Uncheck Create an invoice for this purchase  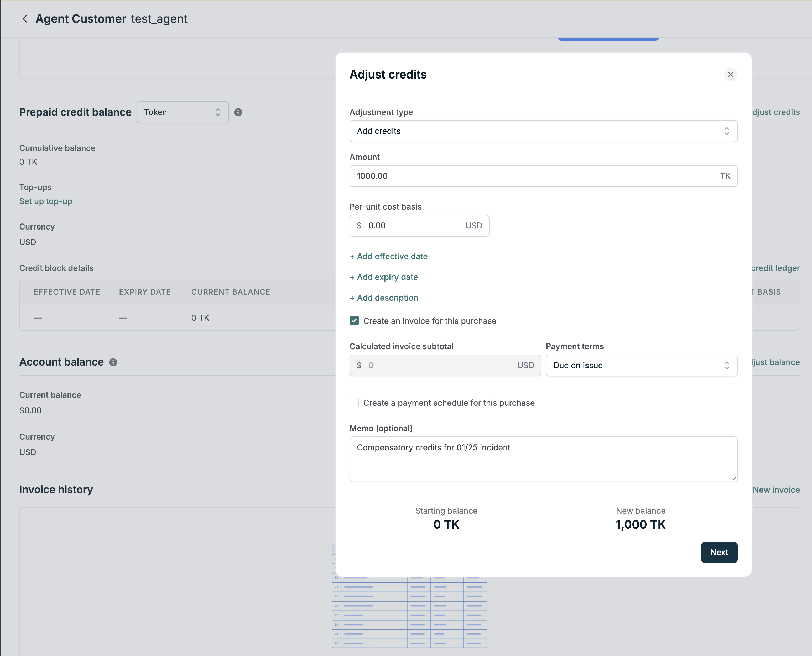click(354, 321)
